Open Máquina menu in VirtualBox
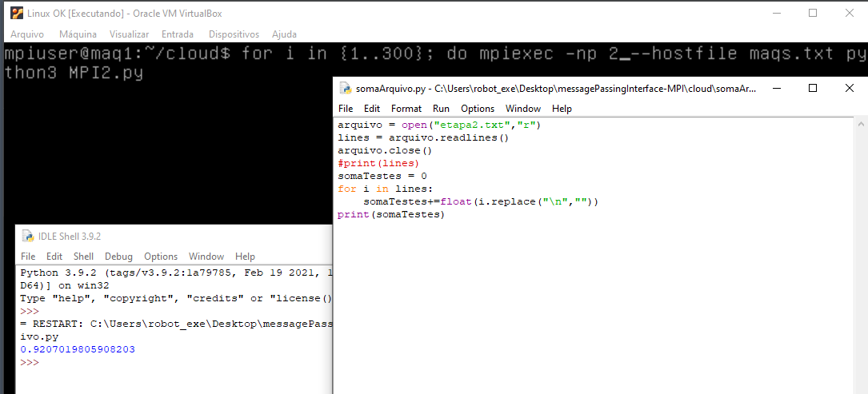 pyautogui.click(x=78, y=34)
